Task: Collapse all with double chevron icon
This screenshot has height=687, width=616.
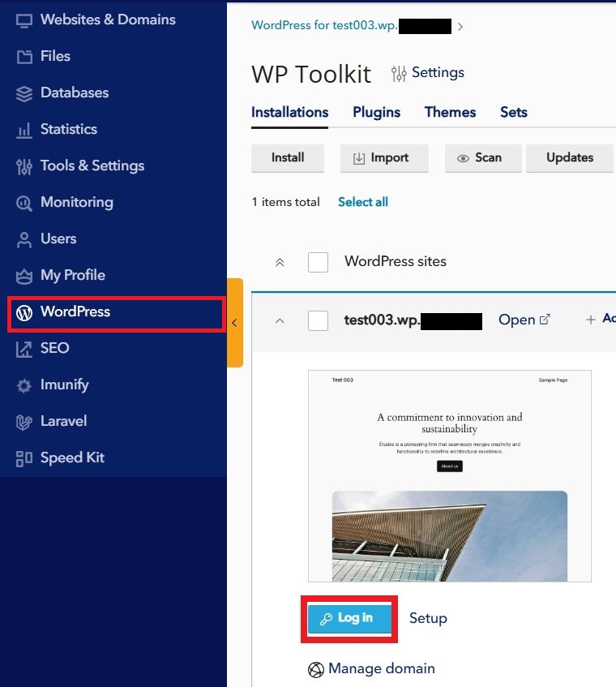Action: pyautogui.click(x=280, y=263)
